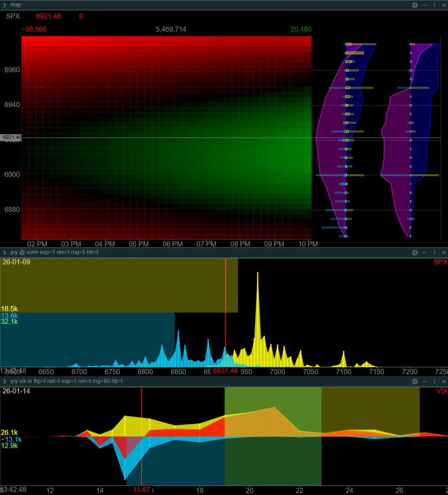Click the 03 PM time axis label

pyautogui.click(x=71, y=244)
